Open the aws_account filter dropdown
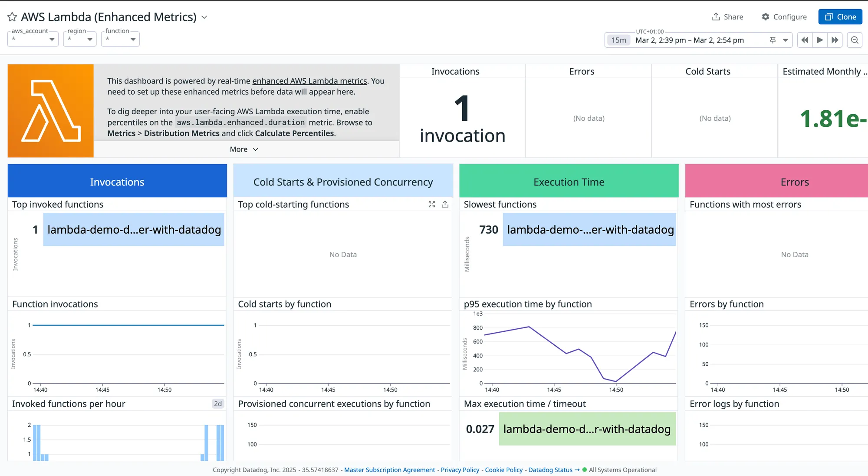This screenshot has height=476, width=868. point(33,39)
